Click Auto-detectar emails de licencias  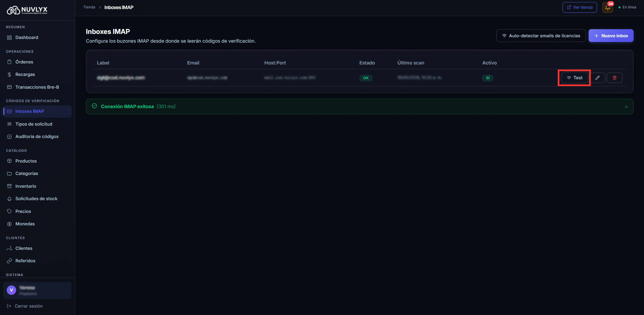(541, 36)
